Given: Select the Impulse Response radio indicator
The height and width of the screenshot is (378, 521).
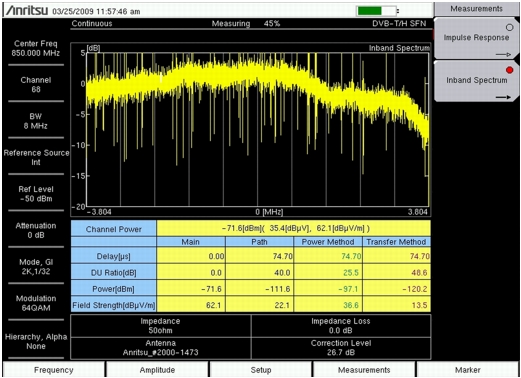Looking at the screenshot, I should pyautogui.click(x=509, y=28).
